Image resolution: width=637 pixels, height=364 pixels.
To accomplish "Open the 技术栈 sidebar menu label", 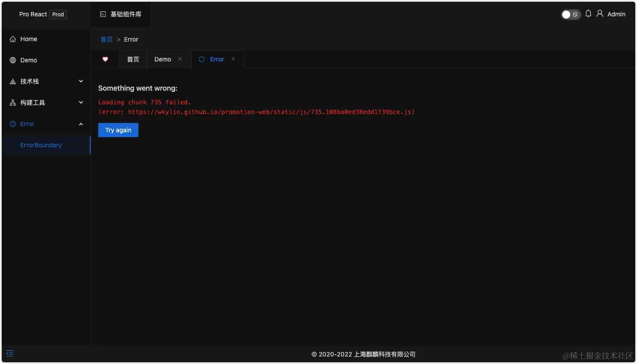I will click(30, 81).
